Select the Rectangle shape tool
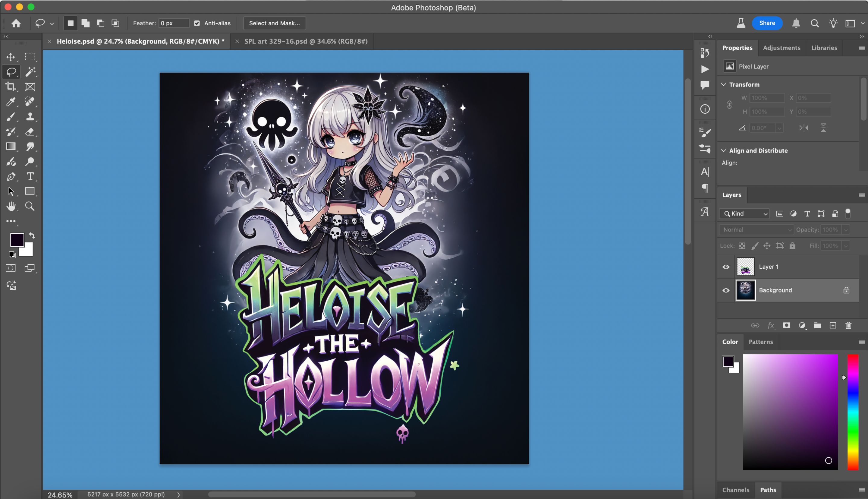Image resolution: width=868 pixels, height=499 pixels. (x=30, y=191)
